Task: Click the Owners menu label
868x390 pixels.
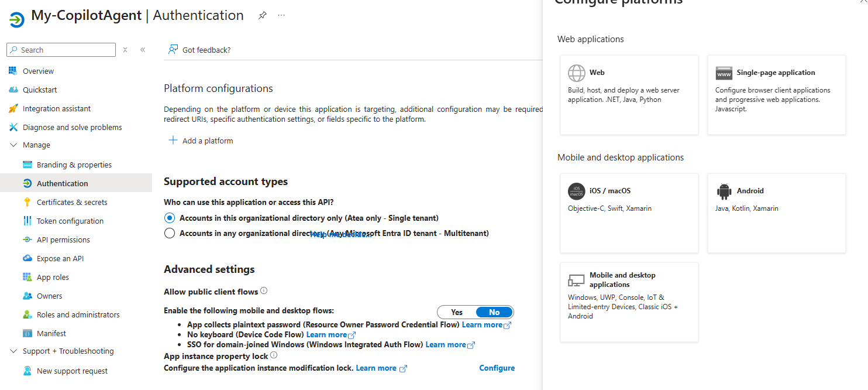Action: point(50,296)
